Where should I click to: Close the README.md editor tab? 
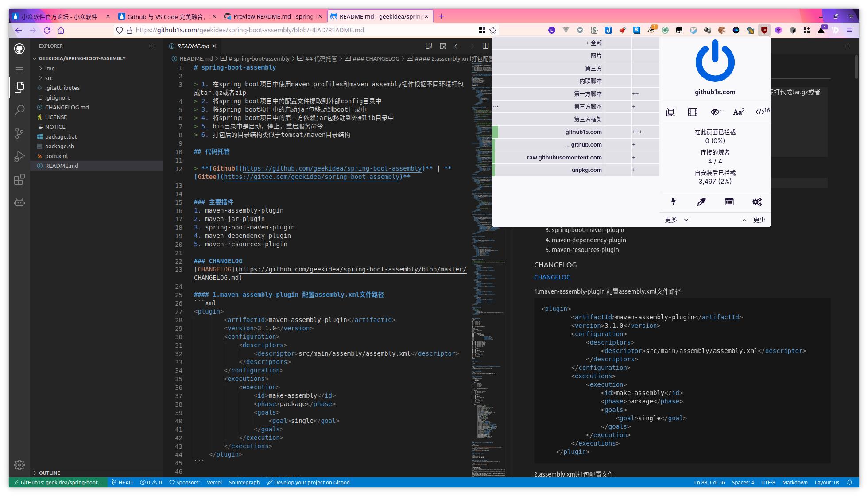coord(214,46)
